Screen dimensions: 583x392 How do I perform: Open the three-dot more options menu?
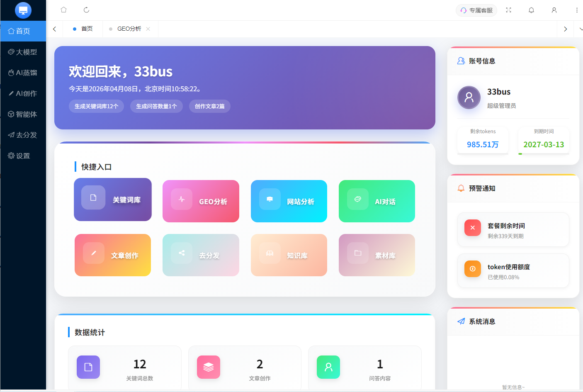(577, 10)
